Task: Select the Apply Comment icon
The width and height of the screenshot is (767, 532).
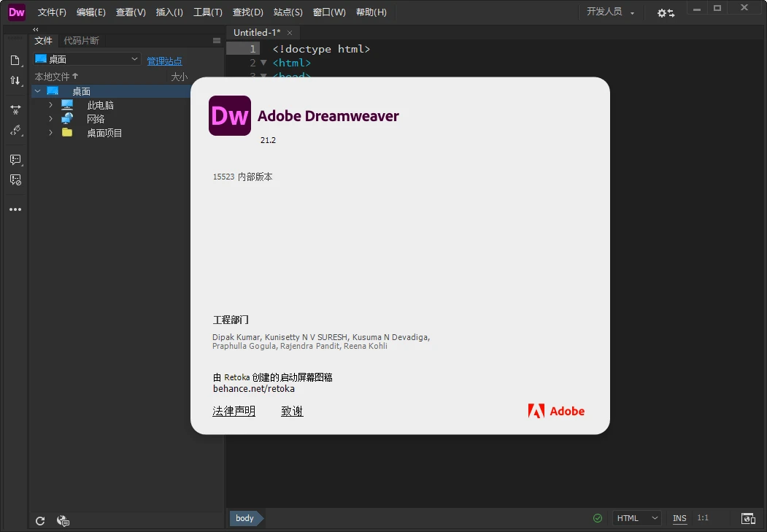Action: point(15,159)
